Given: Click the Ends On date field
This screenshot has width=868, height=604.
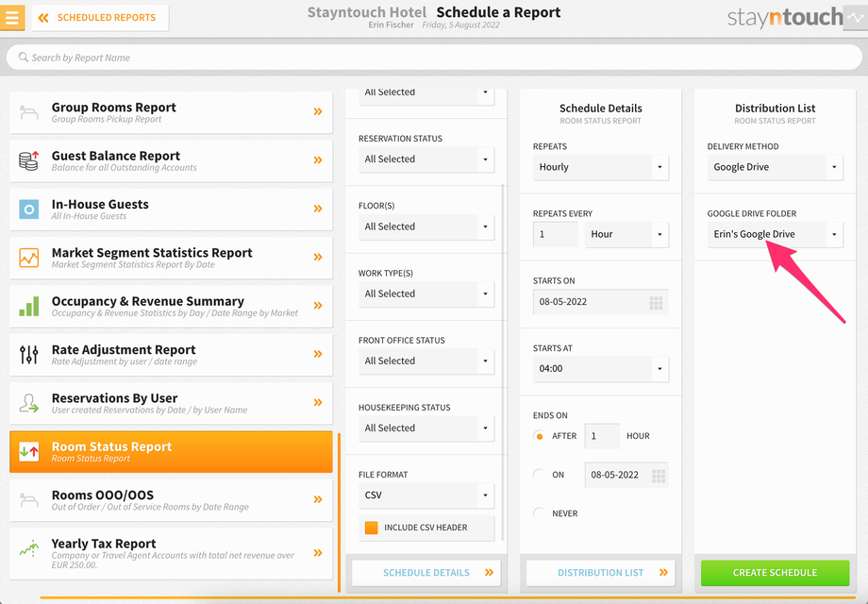Looking at the screenshot, I should pos(626,475).
